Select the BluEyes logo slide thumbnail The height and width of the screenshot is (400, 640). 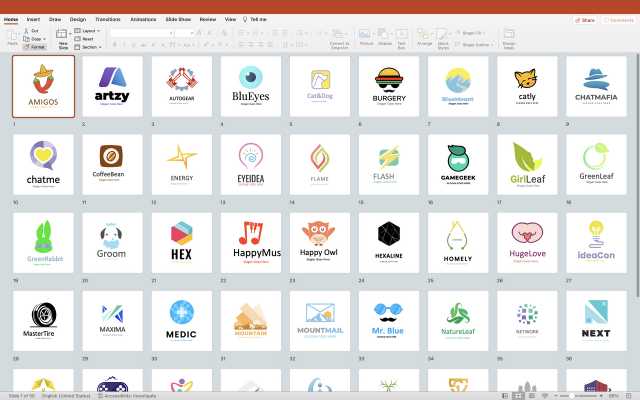(250, 85)
